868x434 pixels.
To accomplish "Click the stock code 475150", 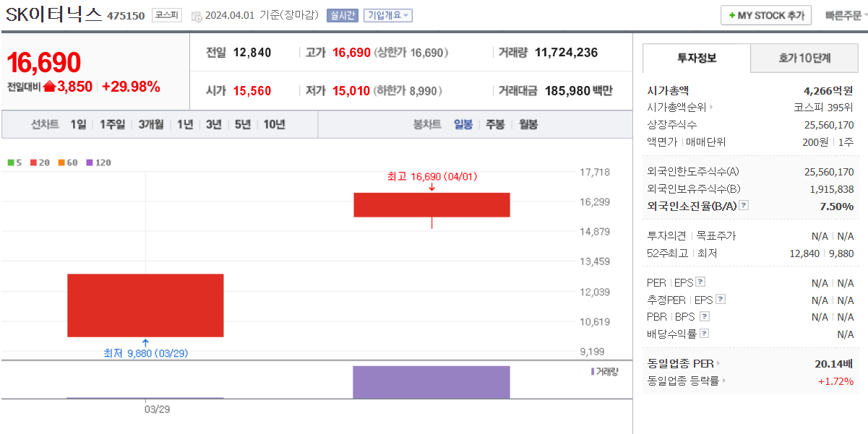I will (126, 16).
